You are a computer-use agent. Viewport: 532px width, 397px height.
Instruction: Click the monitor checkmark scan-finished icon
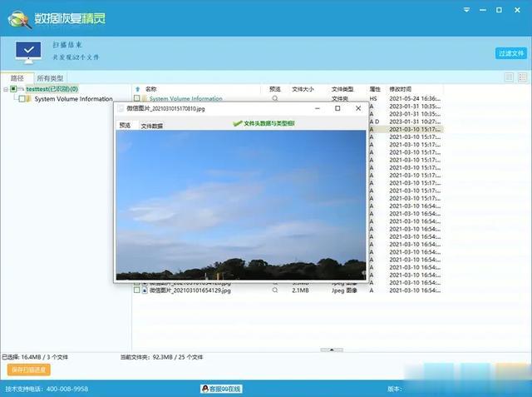pos(28,52)
